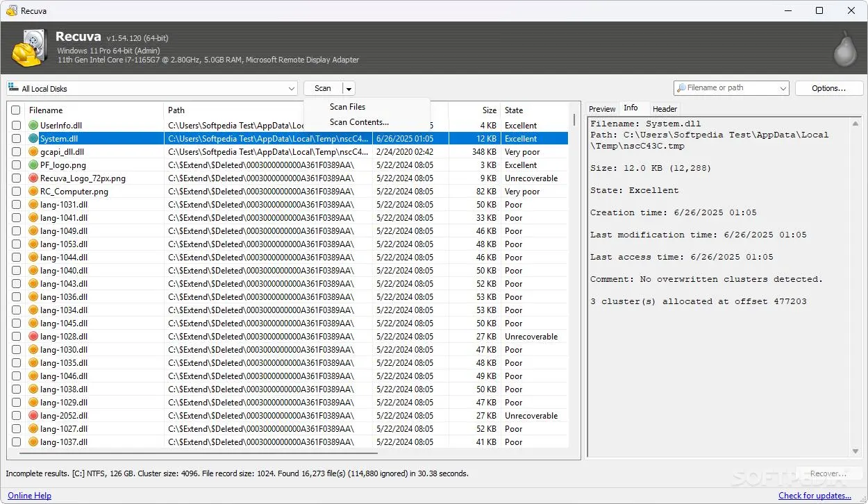Check the box for UserInfo.dll
Viewport: 868px width, 504px height.
click(16, 126)
